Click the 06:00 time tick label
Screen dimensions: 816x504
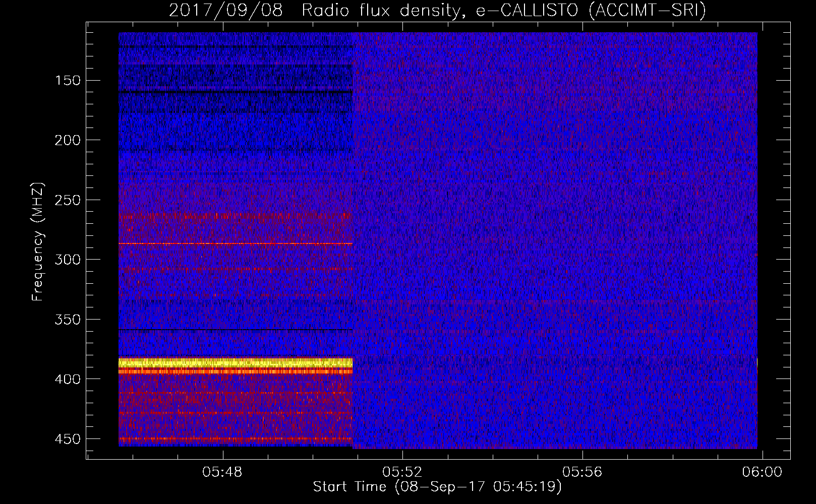(762, 472)
